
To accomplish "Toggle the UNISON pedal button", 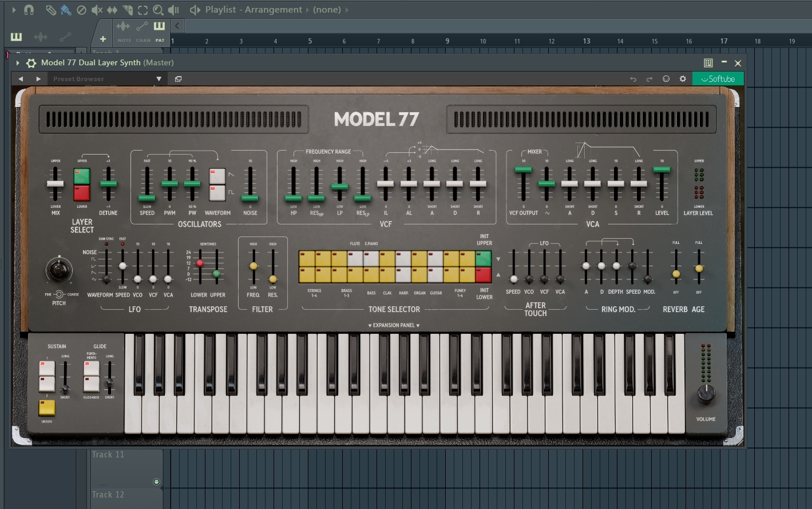I will click(46, 408).
